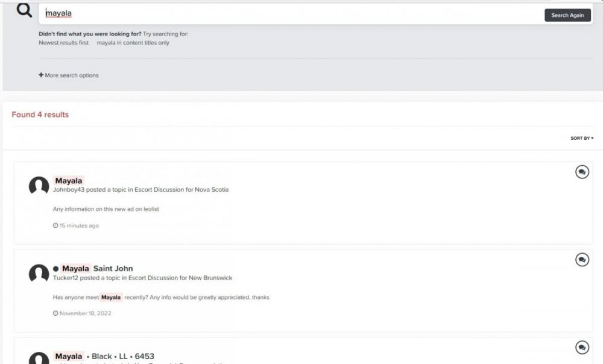Click the "15 minutes ago" timestamp

pyautogui.click(x=78, y=225)
